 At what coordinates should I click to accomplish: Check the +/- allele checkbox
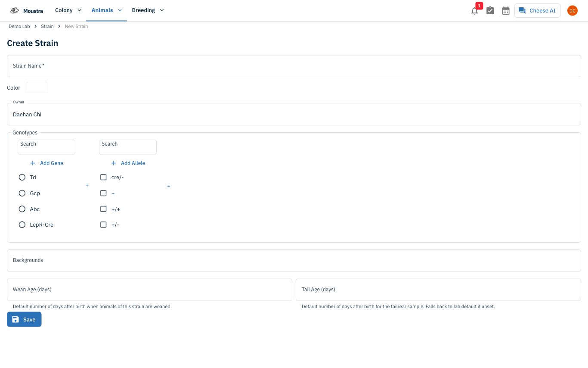coord(103,225)
